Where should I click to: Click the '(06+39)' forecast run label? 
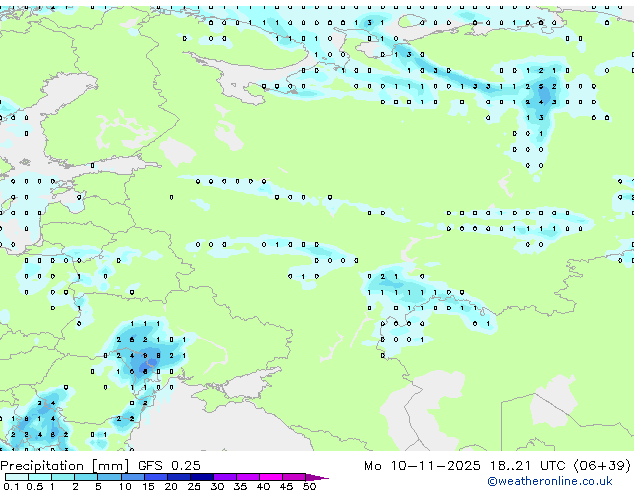pyautogui.click(x=602, y=466)
